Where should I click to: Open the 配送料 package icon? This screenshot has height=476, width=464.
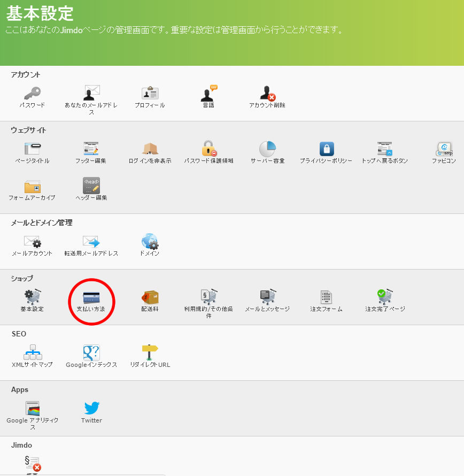pos(150,297)
